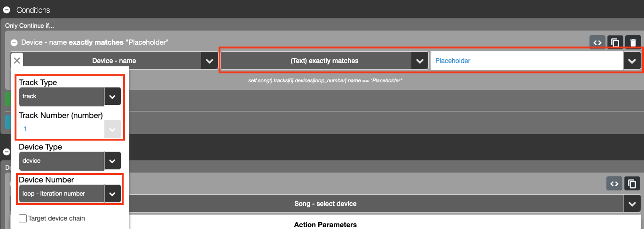
Task: Open the Device - name dropdown arrow
Action: click(209, 61)
